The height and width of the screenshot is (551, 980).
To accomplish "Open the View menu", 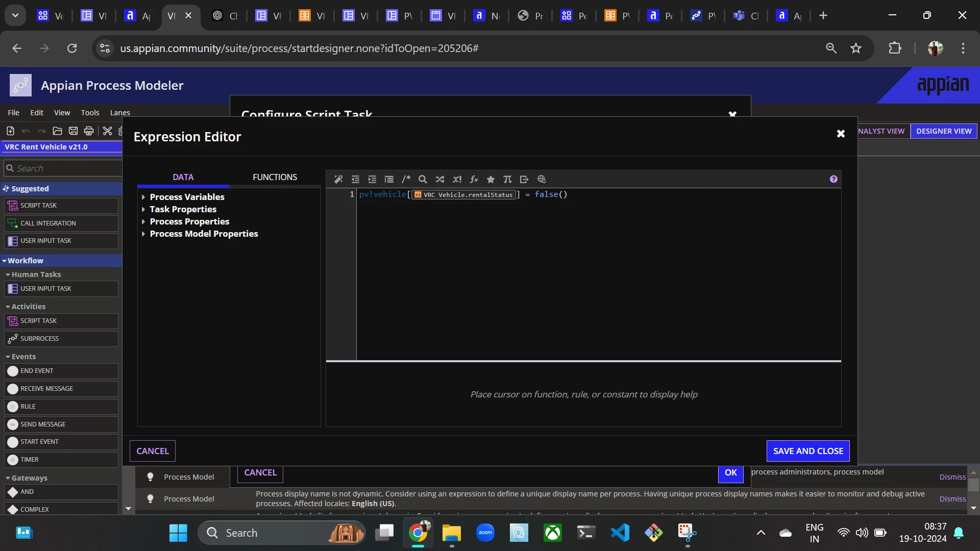I will coord(62,113).
